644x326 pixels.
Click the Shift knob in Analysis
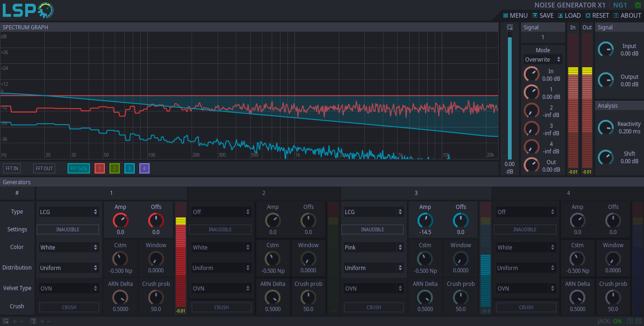(606, 157)
